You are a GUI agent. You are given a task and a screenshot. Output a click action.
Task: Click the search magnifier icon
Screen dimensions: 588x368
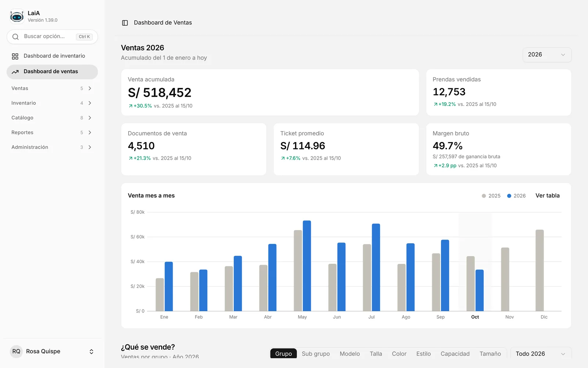tap(15, 37)
